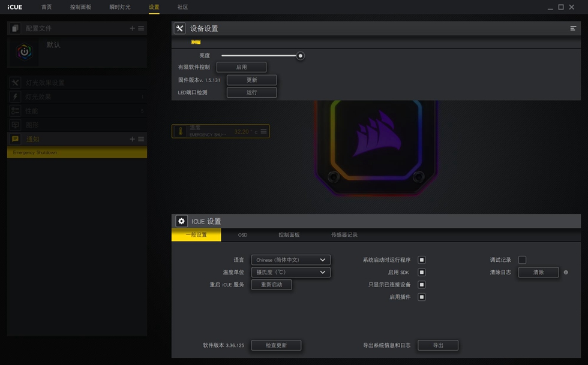
Task: Open the 语言 dropdown
Action: 290,260
